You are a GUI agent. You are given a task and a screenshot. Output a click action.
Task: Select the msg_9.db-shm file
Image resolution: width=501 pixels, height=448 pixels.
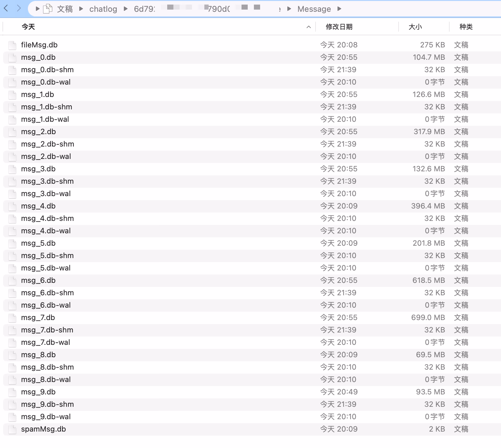(x=47, y=404)
